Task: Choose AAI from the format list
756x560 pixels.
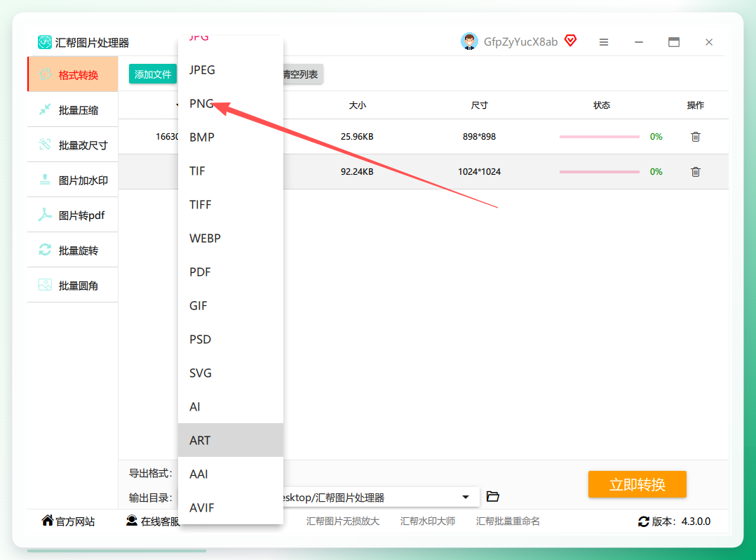Action: pyautogui.click(x=231, y=474)
